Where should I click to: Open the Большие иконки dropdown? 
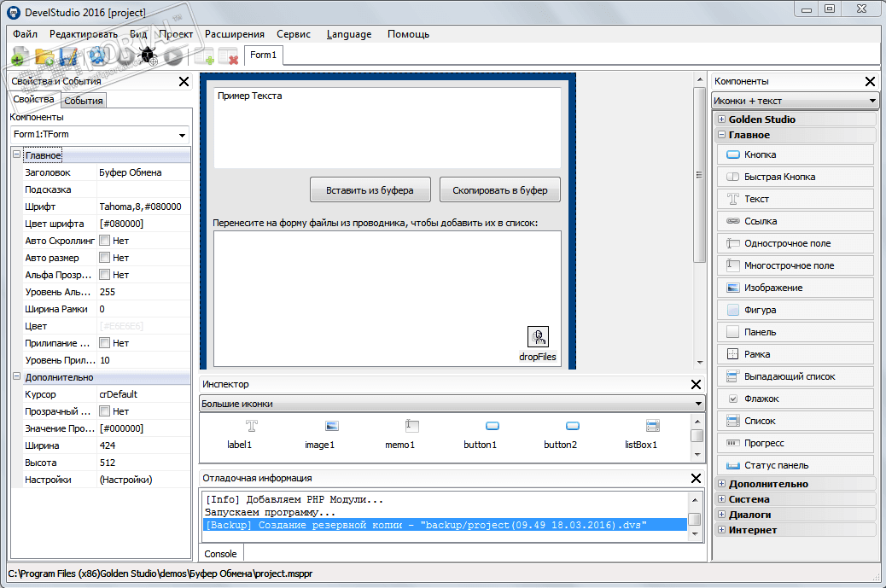pos(698,404)
